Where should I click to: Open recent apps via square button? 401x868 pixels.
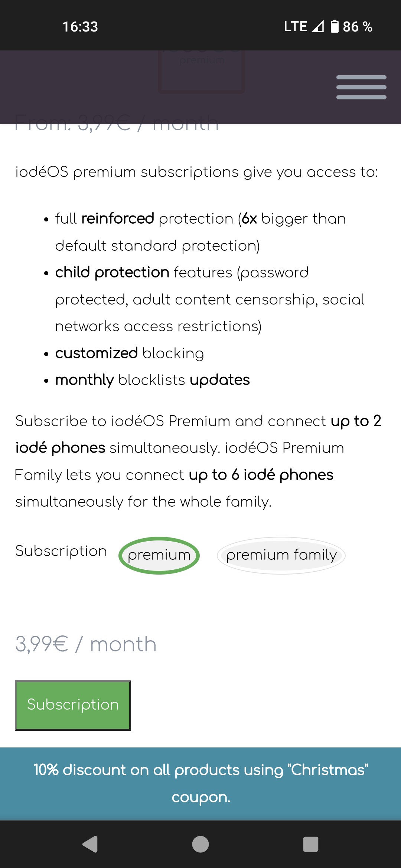coord(310,844)
